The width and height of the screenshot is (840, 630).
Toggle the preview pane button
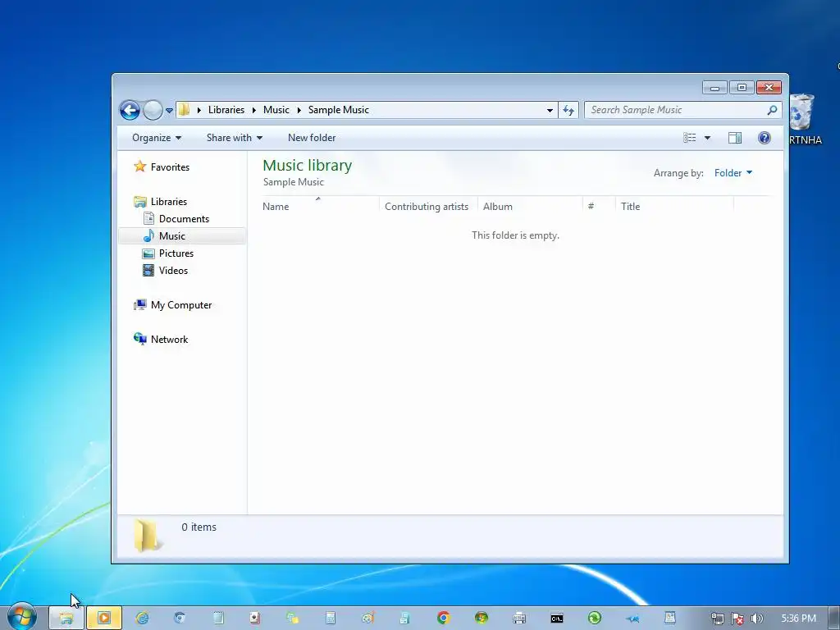[735, 138]
